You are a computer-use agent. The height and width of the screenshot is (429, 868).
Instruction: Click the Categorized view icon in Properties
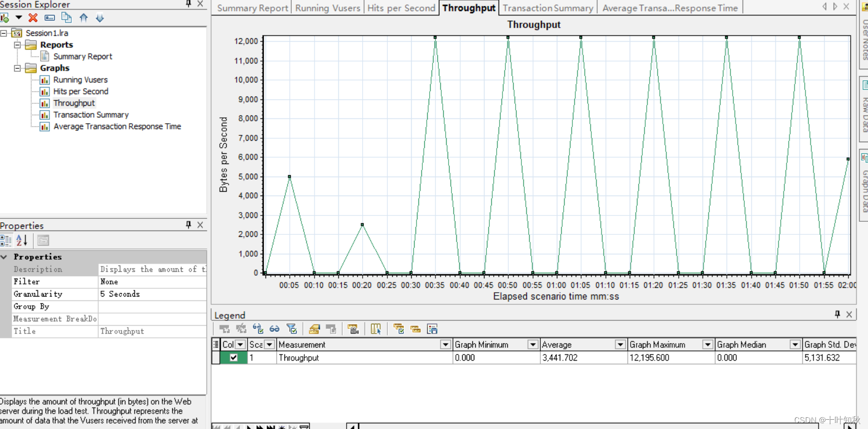(x=6, y=240)
